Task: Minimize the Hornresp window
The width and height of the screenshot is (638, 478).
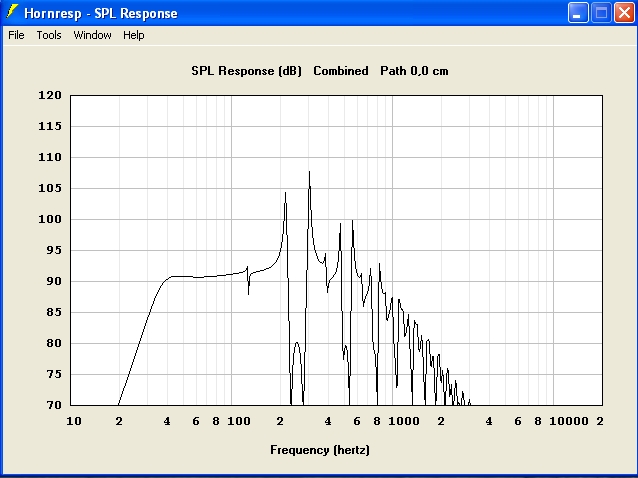Action: coord(577,13)
